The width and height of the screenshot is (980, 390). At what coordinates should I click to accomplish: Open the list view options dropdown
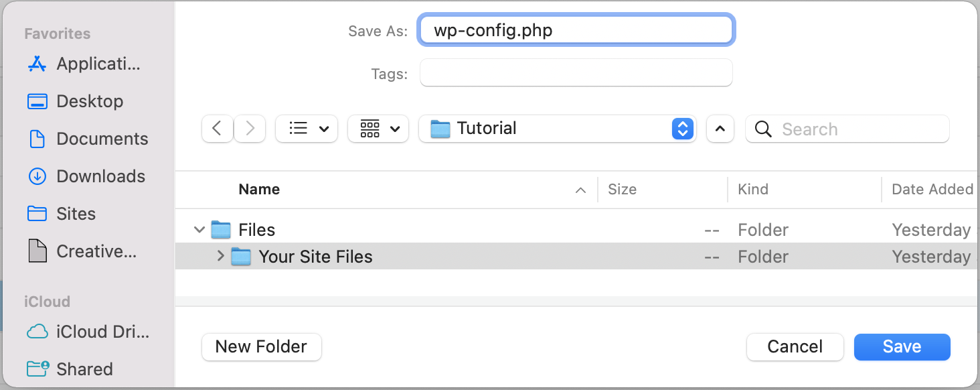[307, 128]
